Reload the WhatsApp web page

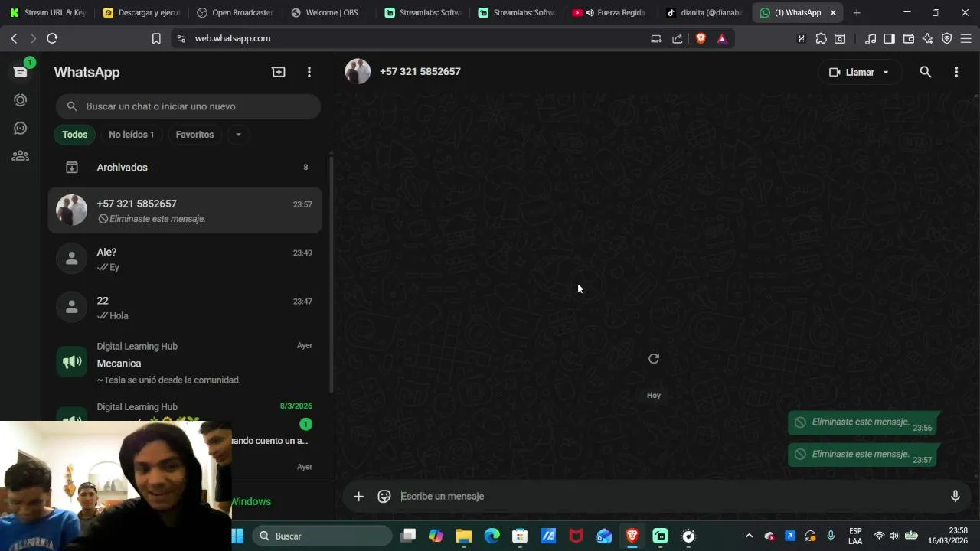pos(52,38)
